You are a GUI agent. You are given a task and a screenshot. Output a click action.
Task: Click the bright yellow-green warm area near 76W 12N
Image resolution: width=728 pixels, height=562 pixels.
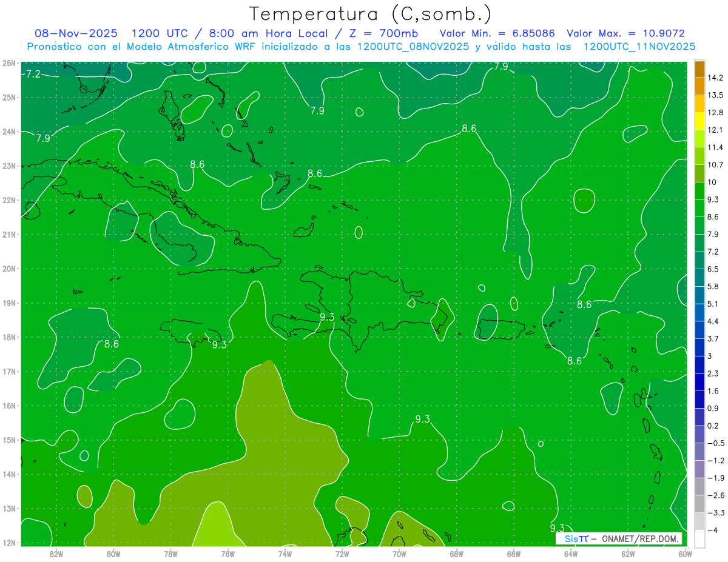point(214,525)
